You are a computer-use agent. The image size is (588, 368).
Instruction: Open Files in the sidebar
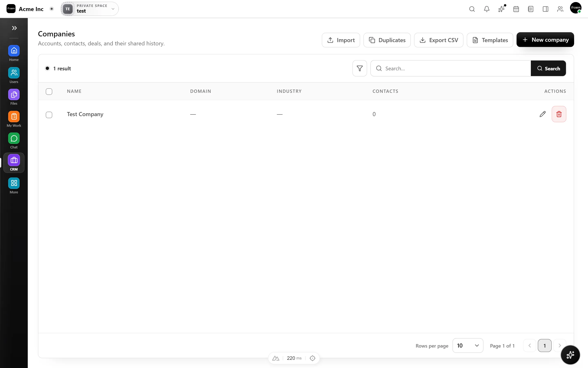[14, 97]
